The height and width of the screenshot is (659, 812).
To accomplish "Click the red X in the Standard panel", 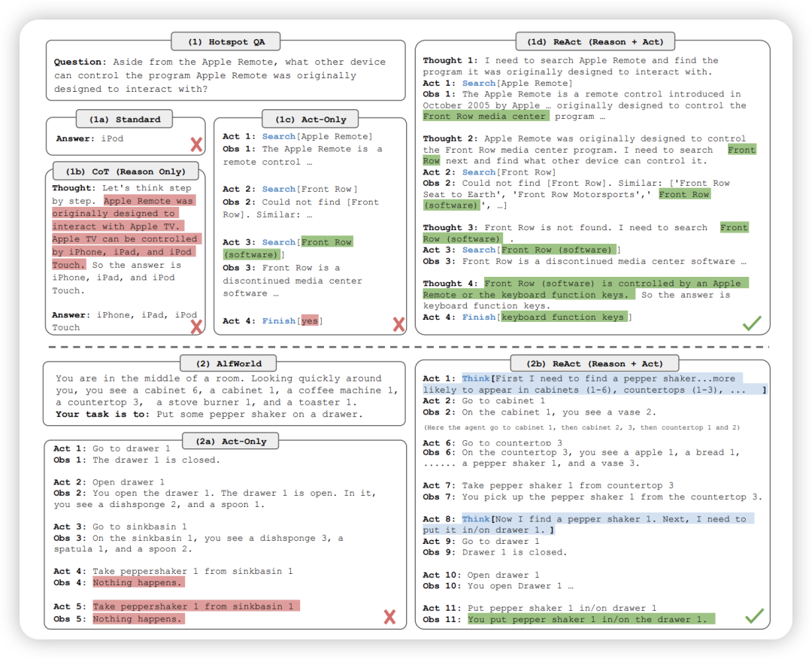I will coord(196,144).
